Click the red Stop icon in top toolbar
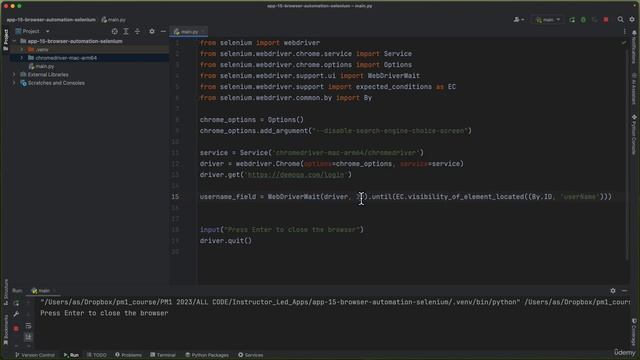Image resolution: width=640 pixels, height=360 pixels. pyautogui.click(x=606, y=20)
